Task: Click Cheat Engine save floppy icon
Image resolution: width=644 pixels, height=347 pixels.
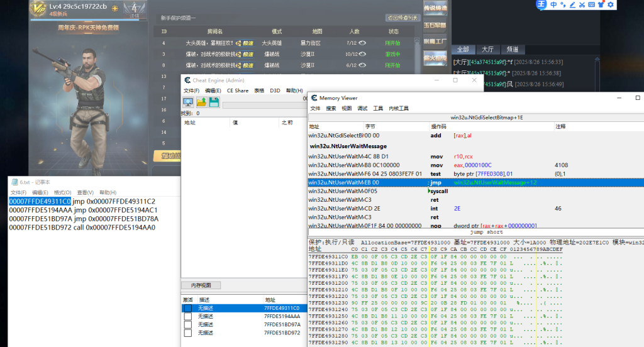Action: (214, 102)
